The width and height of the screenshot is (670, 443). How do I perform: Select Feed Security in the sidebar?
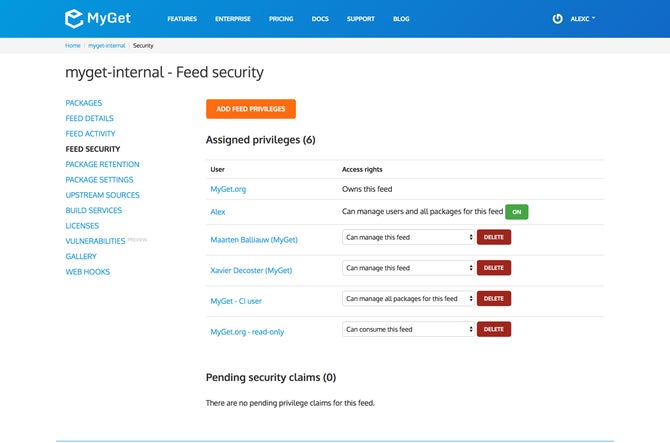click(93, 149)
